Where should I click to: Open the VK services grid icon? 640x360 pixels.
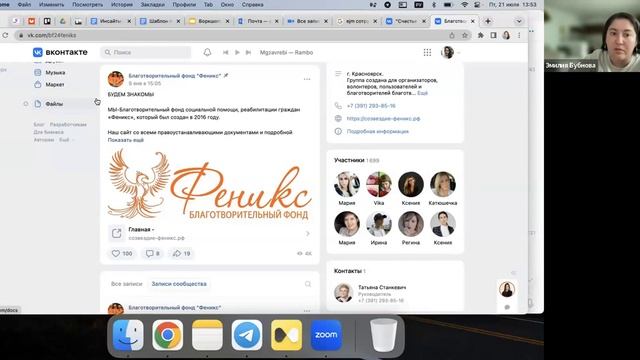[x=427, y=52]
